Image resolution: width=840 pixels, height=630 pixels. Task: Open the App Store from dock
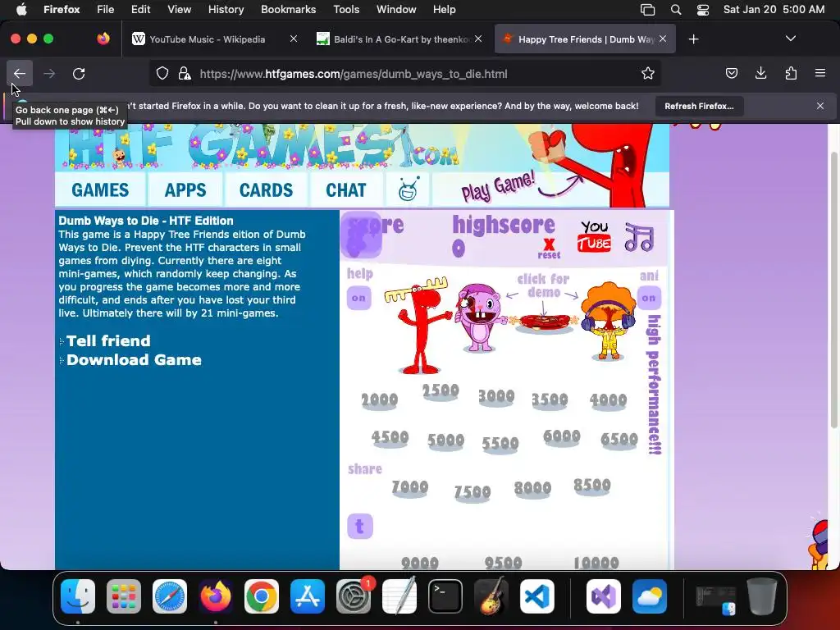[x=308, y=596]
